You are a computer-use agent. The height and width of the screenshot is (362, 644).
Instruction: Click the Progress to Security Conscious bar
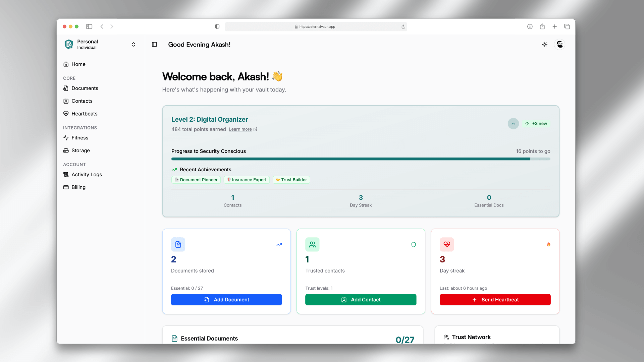(361, 159)
